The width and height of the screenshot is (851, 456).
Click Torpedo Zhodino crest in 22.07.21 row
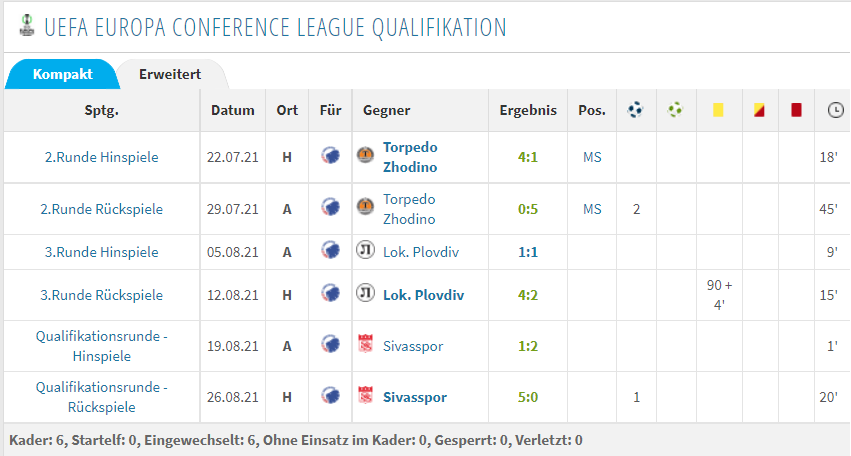pos(365,155)
